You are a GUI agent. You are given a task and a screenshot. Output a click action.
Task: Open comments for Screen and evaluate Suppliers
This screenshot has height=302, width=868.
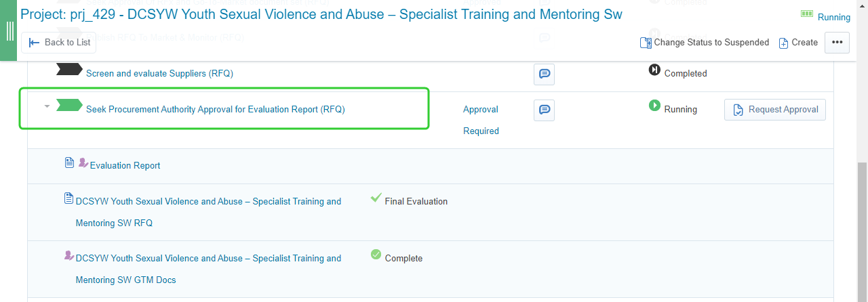pos(544,74)
